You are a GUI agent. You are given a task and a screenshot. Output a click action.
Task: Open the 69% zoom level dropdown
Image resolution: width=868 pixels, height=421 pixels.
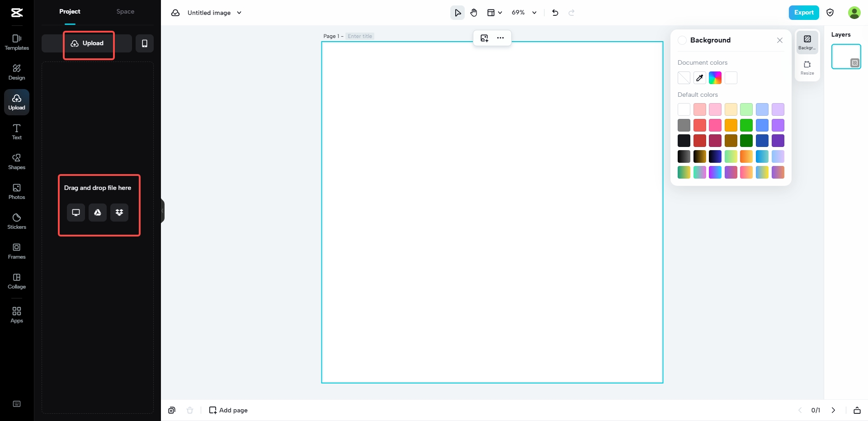[524, 13]
